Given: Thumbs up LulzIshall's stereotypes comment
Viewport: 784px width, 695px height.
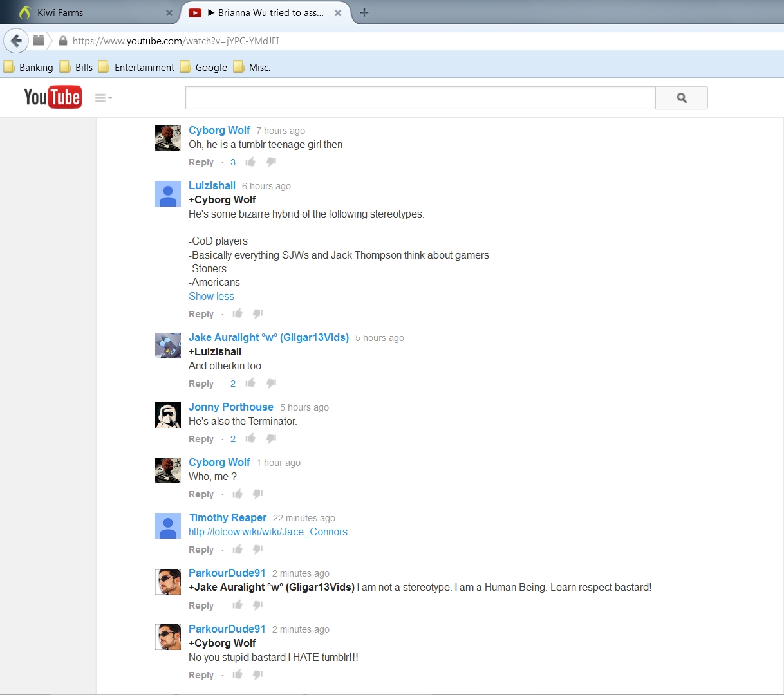Looking at the screenshot, I should [x=238, y=313].
